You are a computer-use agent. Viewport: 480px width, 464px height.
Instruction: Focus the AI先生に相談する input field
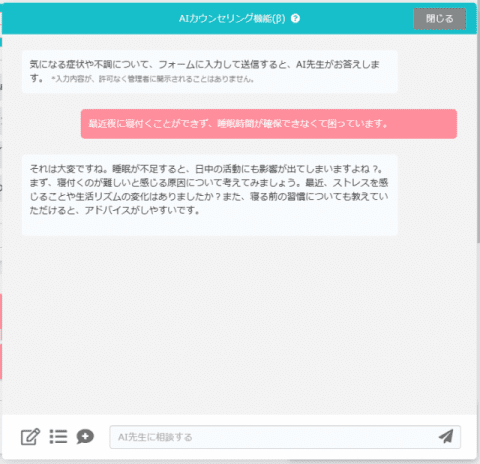[x=285, y=437]
